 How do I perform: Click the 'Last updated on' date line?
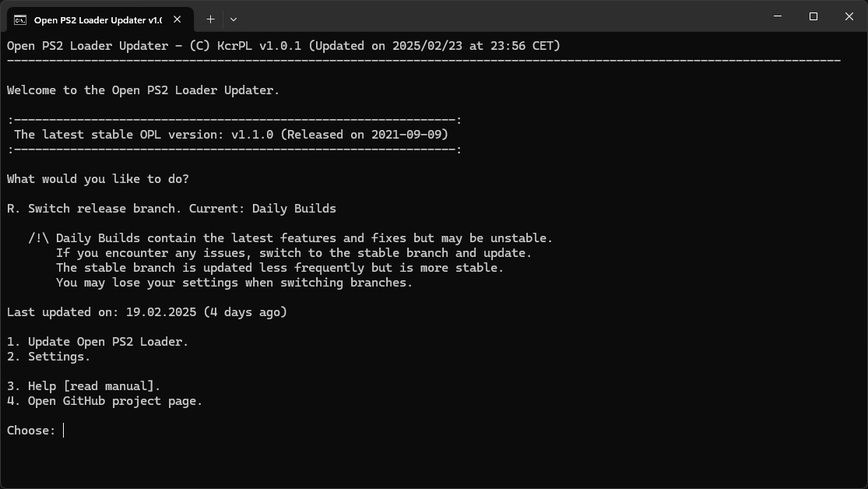pos(146,312)
